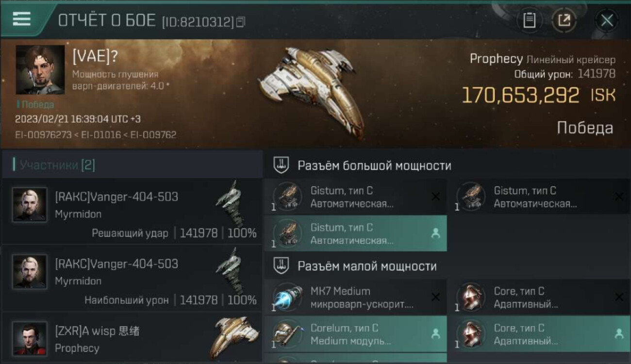Open the first Vanger-404-503 Решающий удар entry
This screenshot has width=631, height=364.
tap(132, 211)
